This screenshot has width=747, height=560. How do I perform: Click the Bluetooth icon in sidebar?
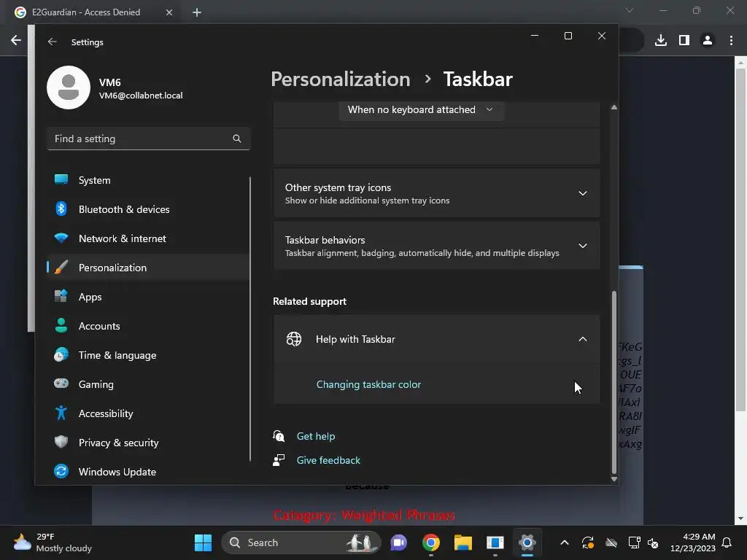click(x=61, y=209)
